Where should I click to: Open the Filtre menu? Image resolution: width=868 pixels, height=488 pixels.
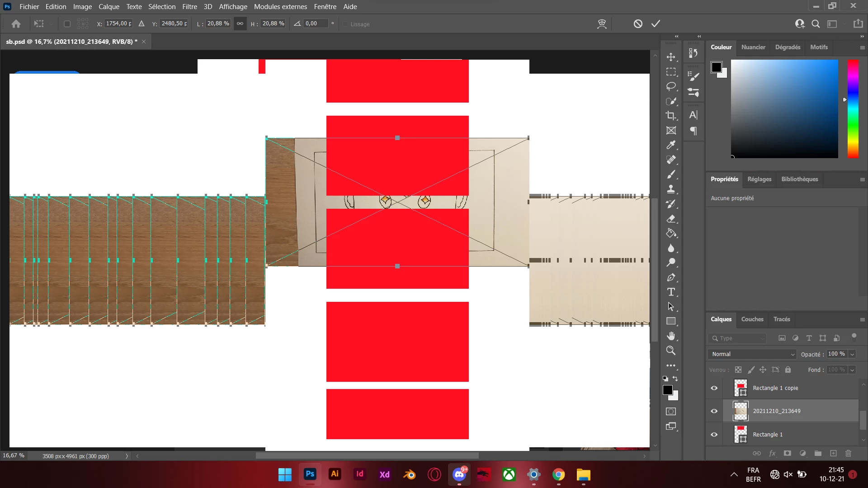click(x=189, y=7)
